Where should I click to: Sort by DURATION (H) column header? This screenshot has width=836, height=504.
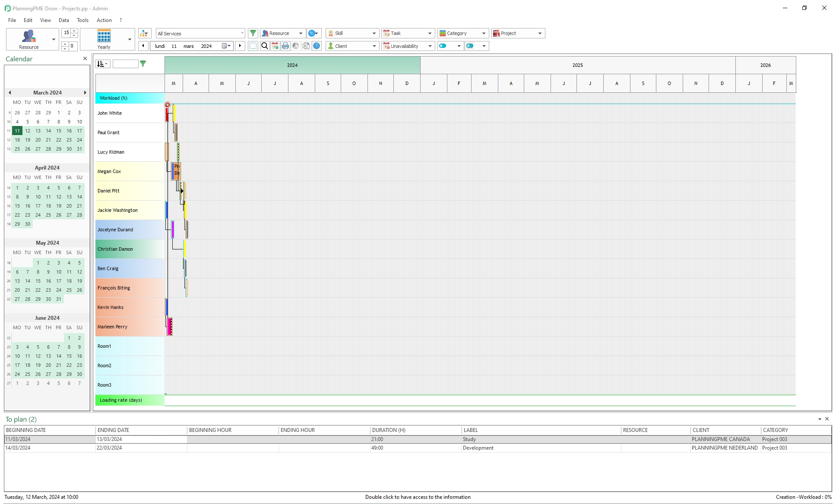click(x=416, y=430)
